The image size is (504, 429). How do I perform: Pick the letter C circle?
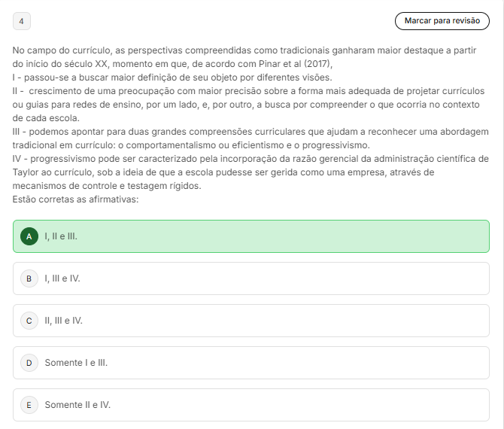coord(29,321)
